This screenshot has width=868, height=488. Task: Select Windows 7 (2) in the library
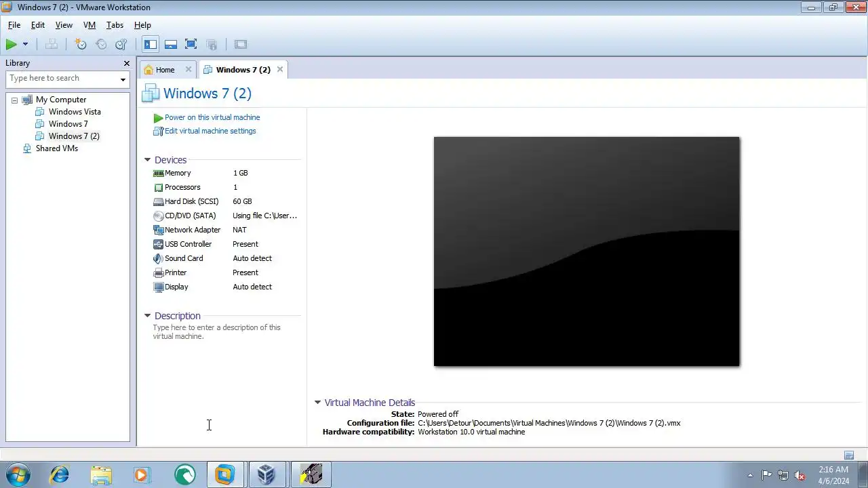[x=74, y=136]
